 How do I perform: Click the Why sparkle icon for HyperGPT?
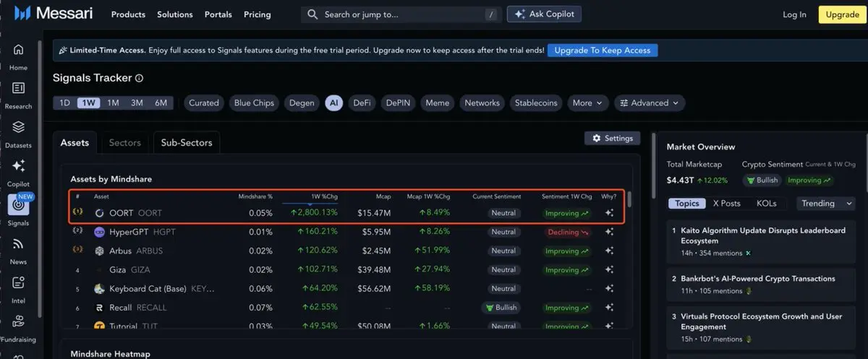click(x=610, y=232)
